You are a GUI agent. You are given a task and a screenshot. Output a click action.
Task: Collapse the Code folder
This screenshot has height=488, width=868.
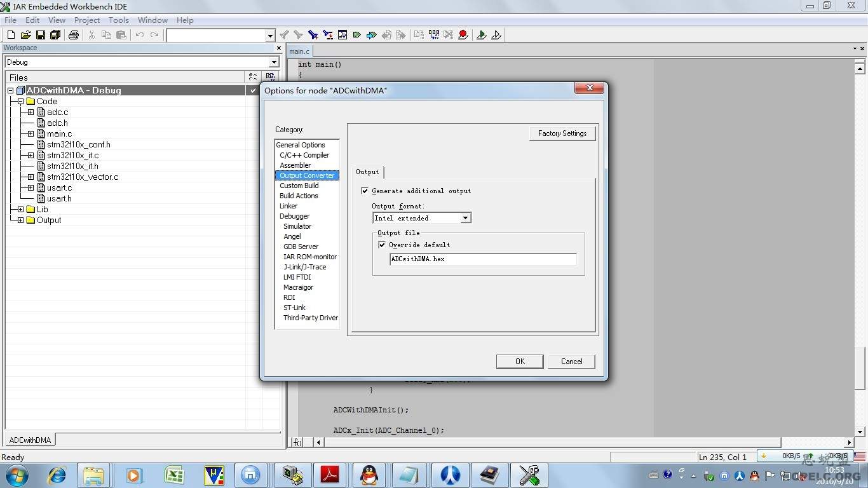[20, 101]
